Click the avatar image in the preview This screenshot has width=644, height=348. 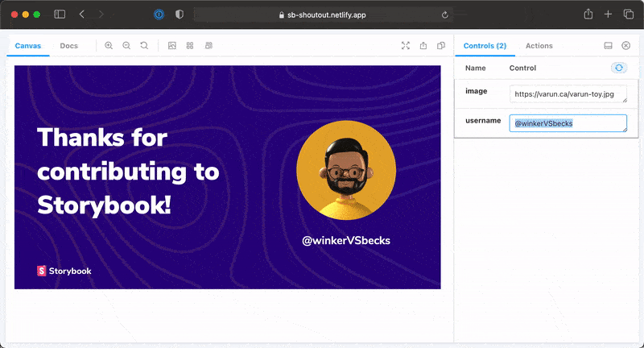(346, 170)
